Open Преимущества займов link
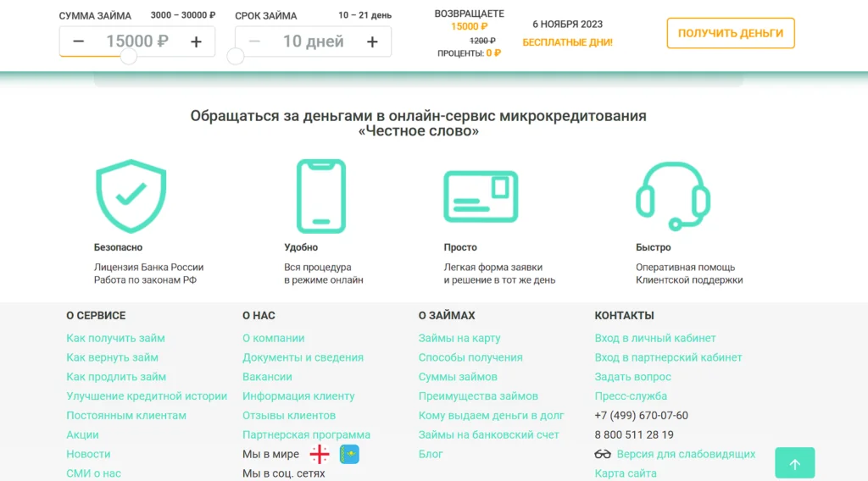Viewport: 868px width, 481px height. 478,395
